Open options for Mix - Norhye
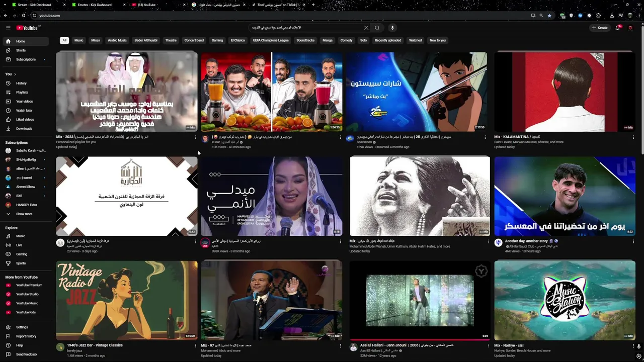The height and width of the screenshot is (362, 644). point(633,346)
